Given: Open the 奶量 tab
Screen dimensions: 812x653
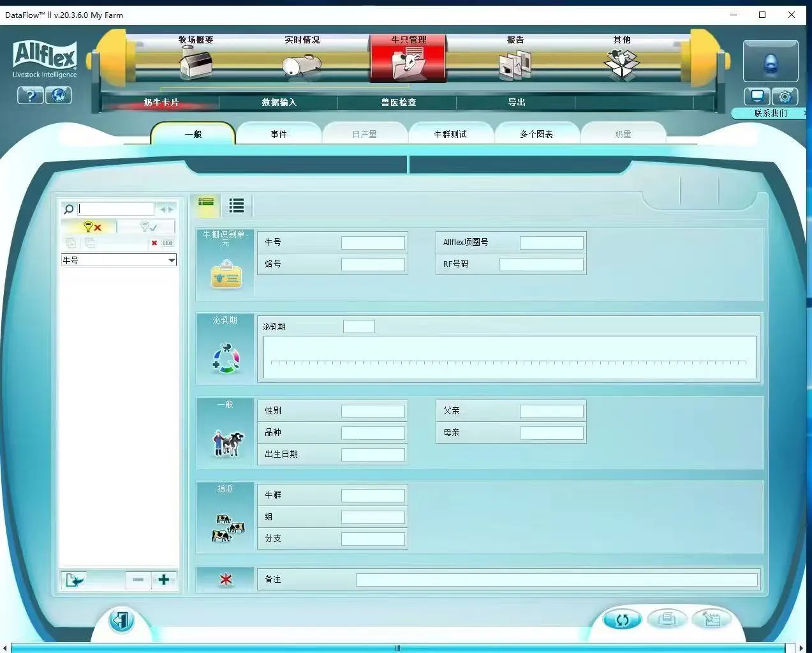Looking at the screenshot, I should [x=623, y=133].
